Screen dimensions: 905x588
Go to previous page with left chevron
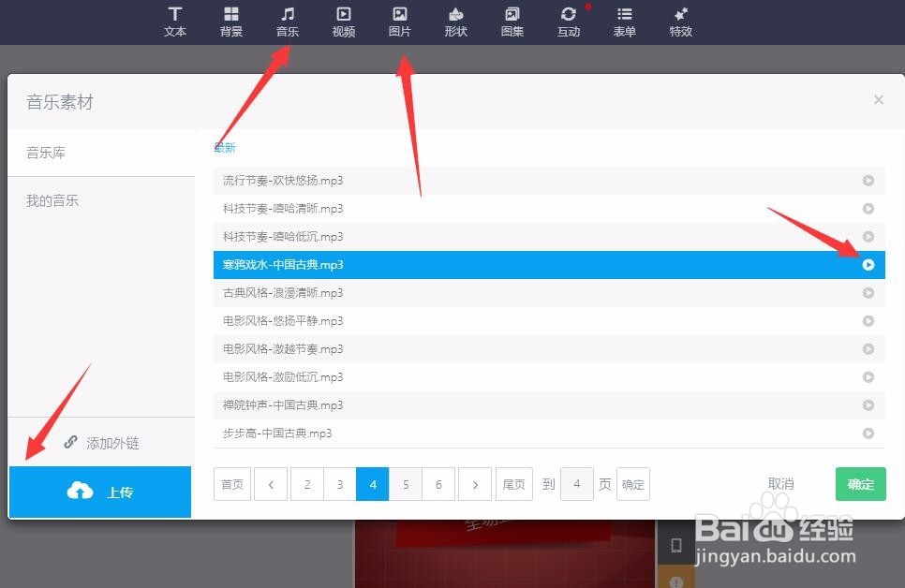pos(271,484)
